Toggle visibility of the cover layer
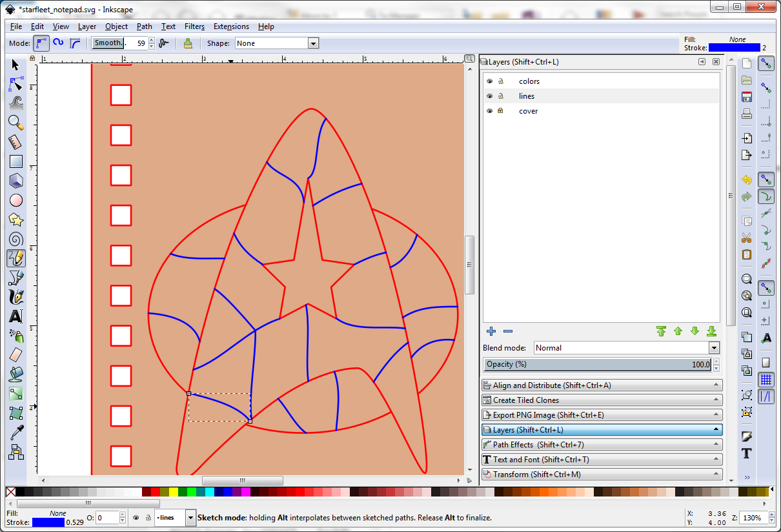Screen dimensions: 781x532 click(490, 111)
